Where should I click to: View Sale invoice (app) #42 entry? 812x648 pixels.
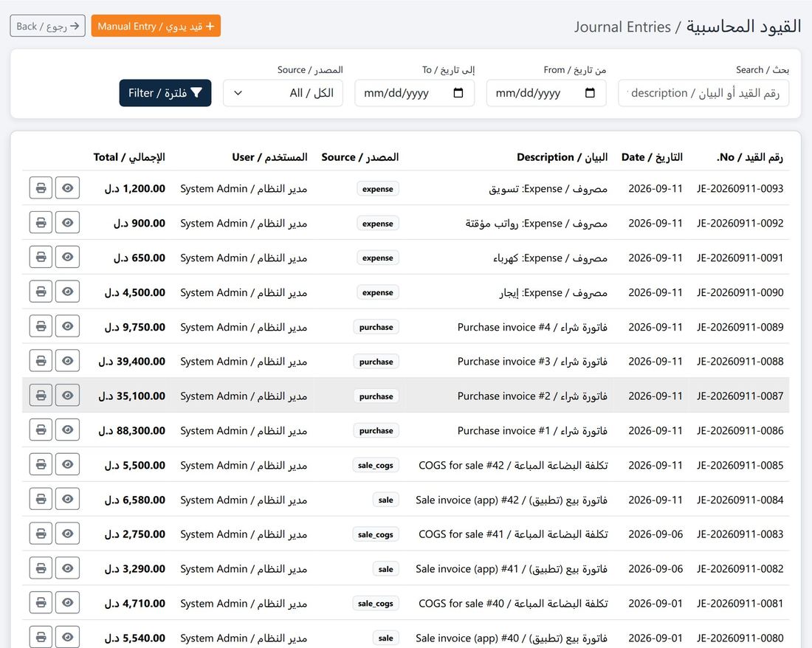pyautogui.click(x=67, y=500)
